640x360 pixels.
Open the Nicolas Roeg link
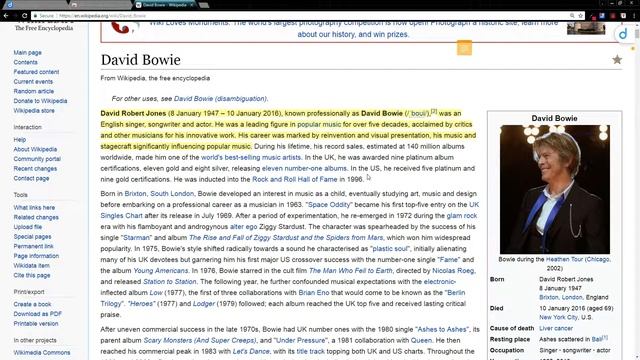[453, 271]
